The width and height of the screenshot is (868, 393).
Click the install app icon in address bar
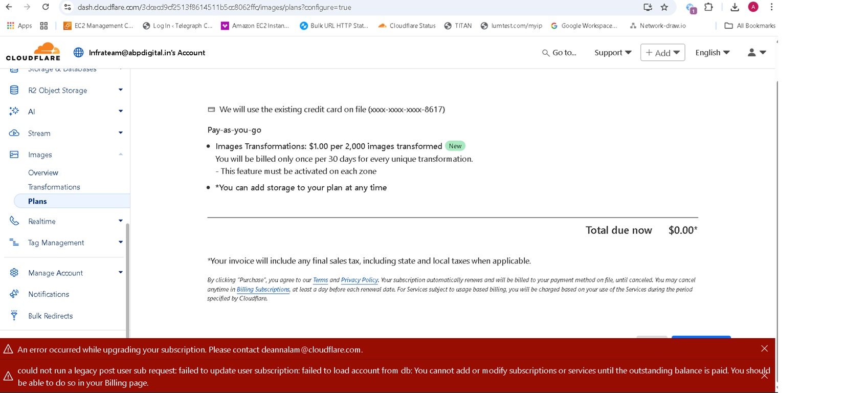pyautogui.click(x=648, y=7)
